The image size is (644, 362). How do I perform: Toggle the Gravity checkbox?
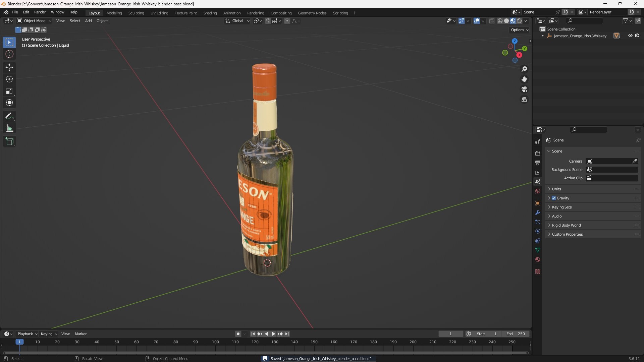click(x=554, y=198)
